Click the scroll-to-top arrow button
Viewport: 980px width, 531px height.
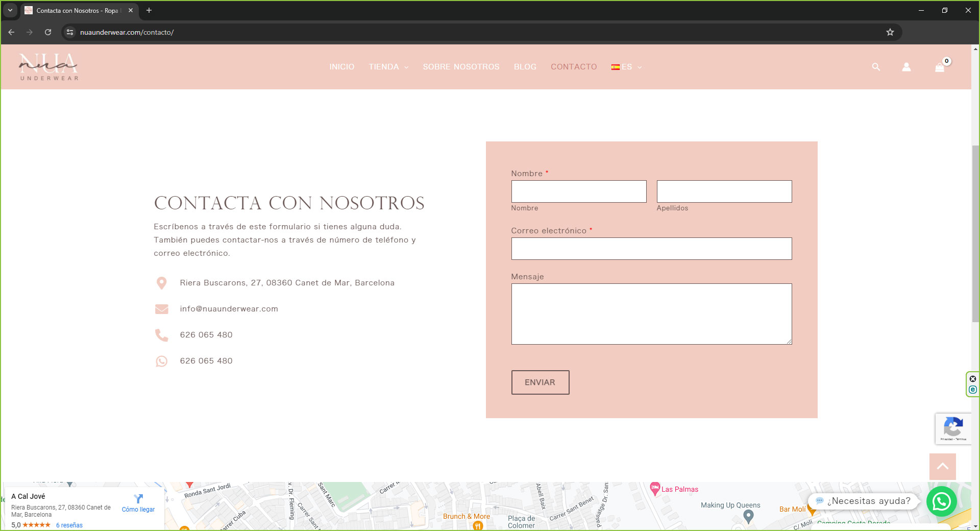pyautogui.click(x=942, y=466)
